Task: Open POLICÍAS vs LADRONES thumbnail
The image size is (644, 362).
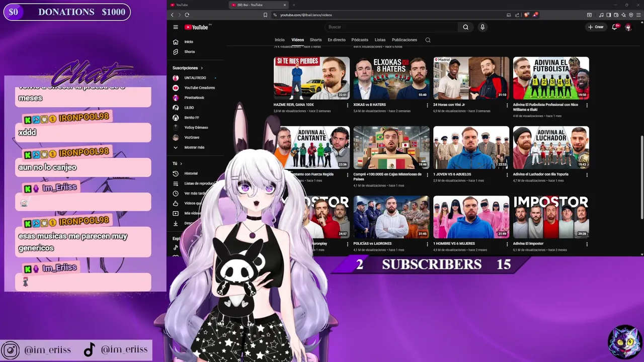Action: click(x=391, y=217)
